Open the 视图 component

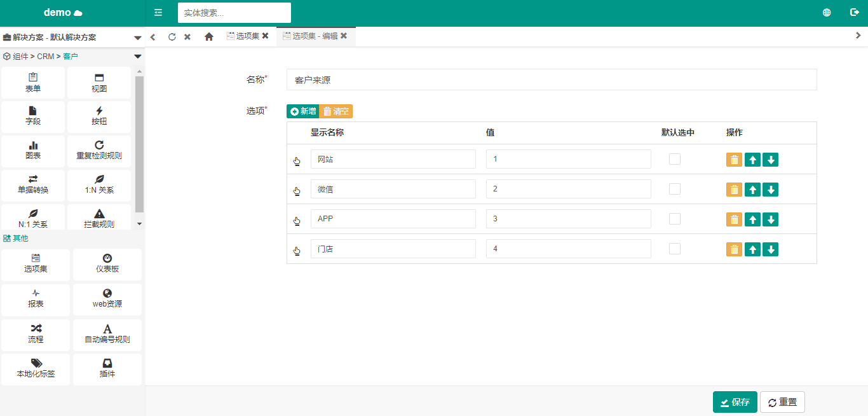click(x=99, y=83)
